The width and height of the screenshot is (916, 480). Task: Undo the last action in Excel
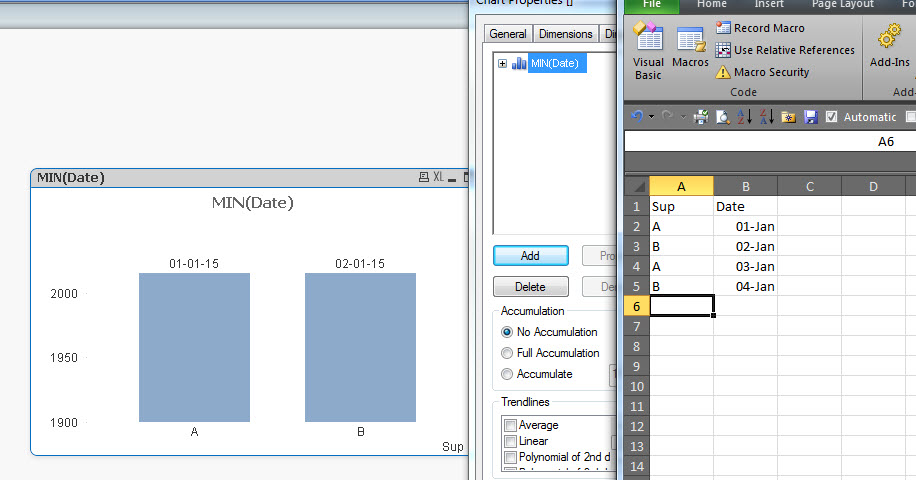point(637,117)
